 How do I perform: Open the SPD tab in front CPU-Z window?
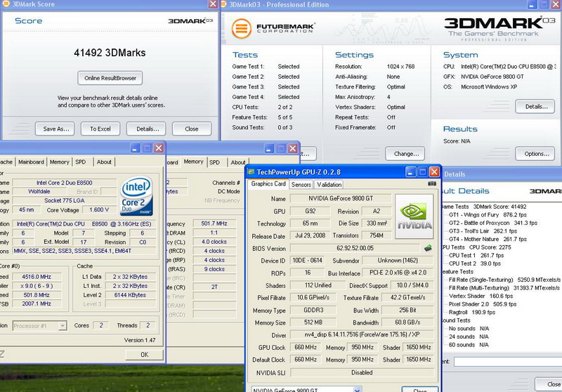[x=81, y=162]
